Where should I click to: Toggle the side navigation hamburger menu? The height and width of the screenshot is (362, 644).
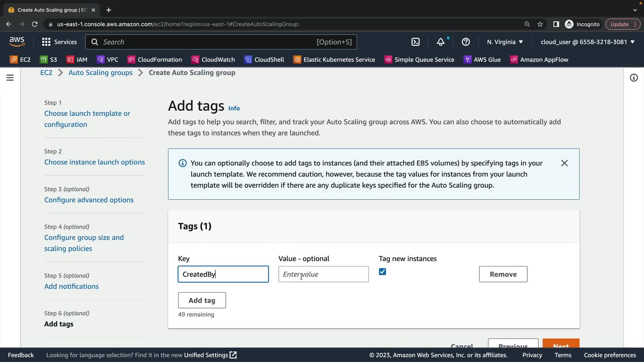[10, 78]
